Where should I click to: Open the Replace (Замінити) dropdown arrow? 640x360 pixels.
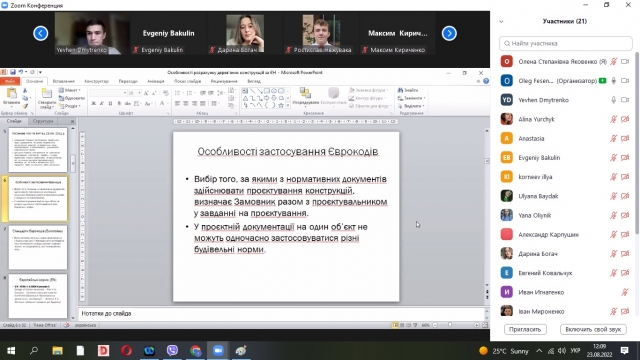tap(424, 98)
